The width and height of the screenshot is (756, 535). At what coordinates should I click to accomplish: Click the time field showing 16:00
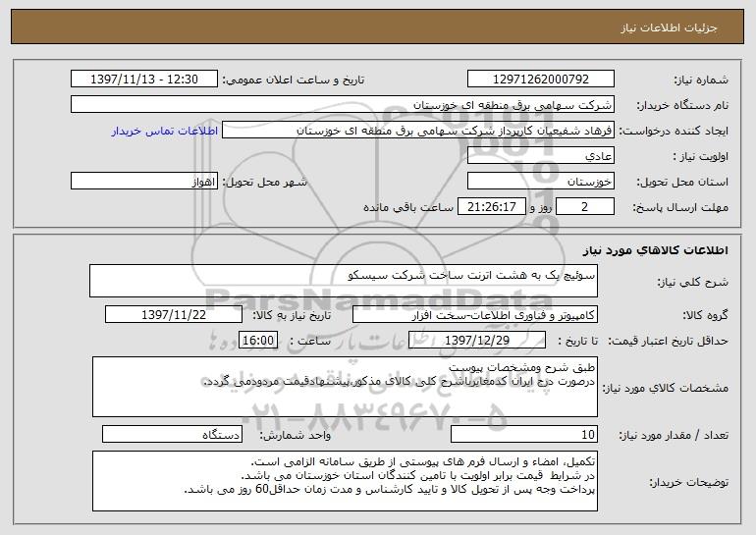click(258, 341)
